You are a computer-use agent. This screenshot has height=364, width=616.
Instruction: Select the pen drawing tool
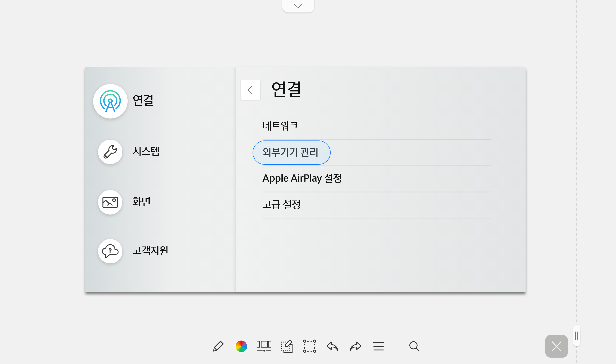[218, 346]
